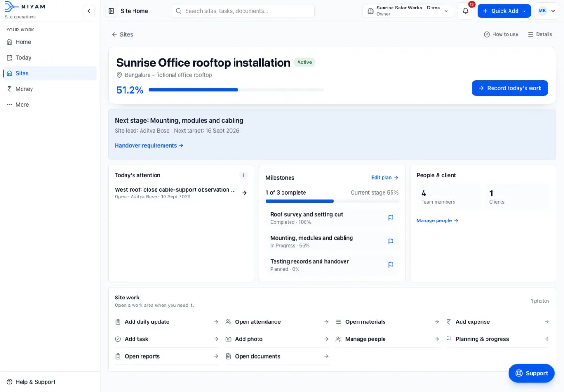
Task: Click the 'Current stage 55%' text
Action: [375, 193]
